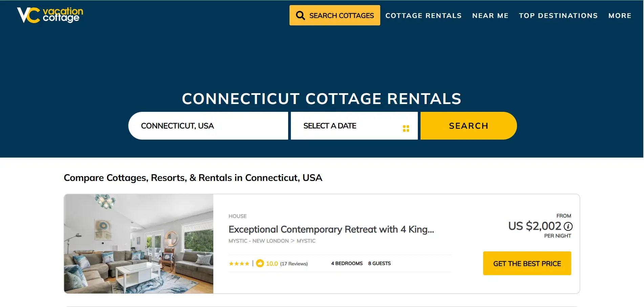644x307 pixels.
Task: Click the Vacation Cottage logo
Action: click(x=50, y=15)
